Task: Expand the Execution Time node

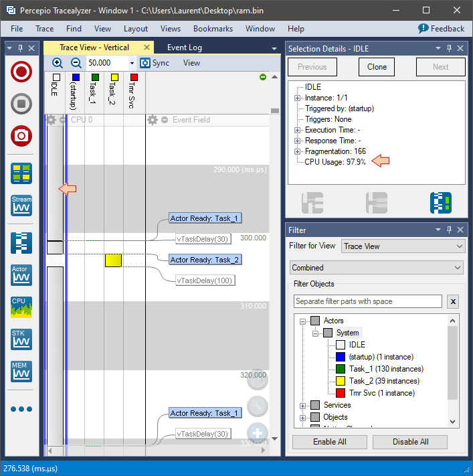Action: click(x=297, y=130)
